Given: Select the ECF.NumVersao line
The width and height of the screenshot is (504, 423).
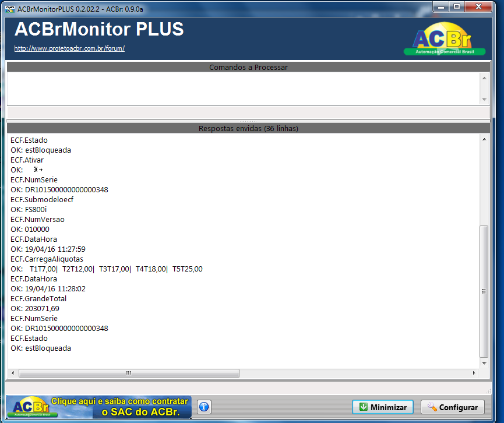Looking at the screenshot, I should click(38, 220).
